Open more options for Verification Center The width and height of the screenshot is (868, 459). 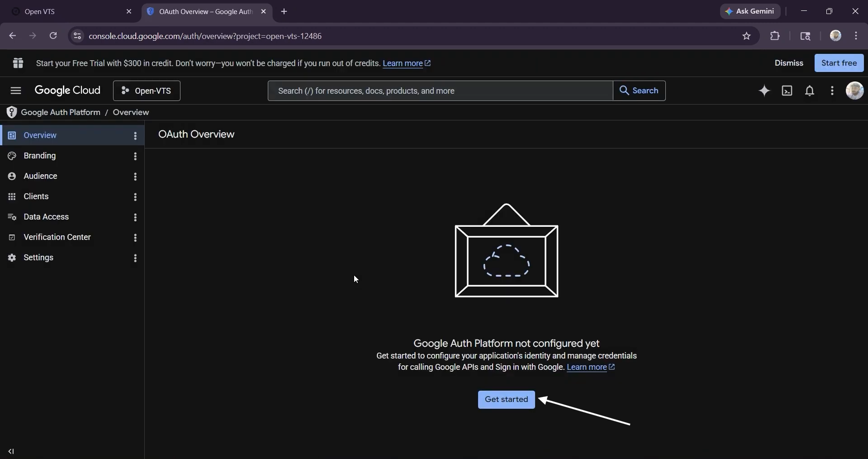pos(135,238)
